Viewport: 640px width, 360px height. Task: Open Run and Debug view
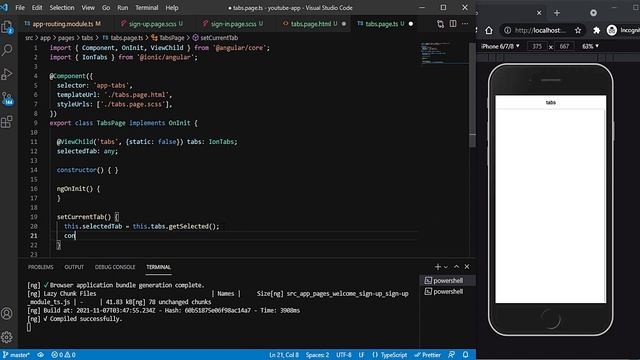7,74
